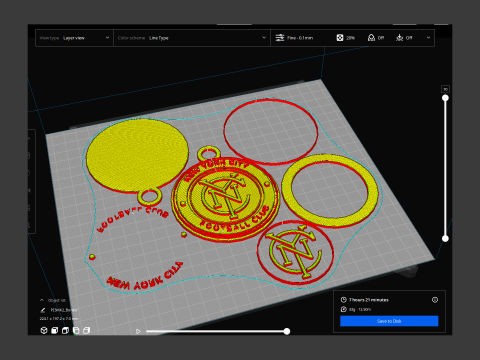Click the filament spool material usage icon

pos(344,309)
